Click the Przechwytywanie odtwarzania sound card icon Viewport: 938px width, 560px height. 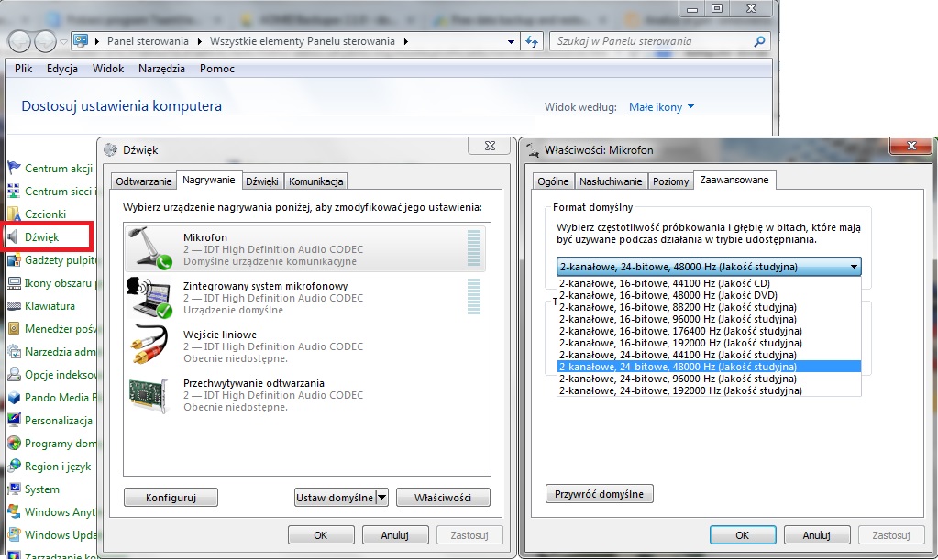coord(150,392)
